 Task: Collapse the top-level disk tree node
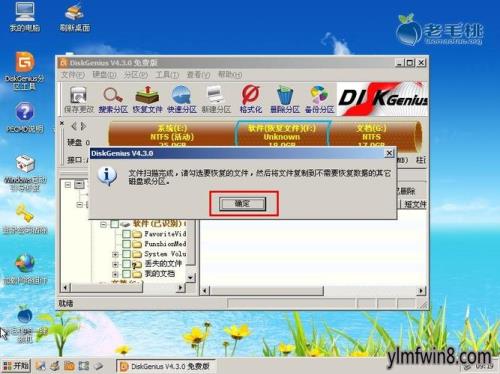pos(68,184)
